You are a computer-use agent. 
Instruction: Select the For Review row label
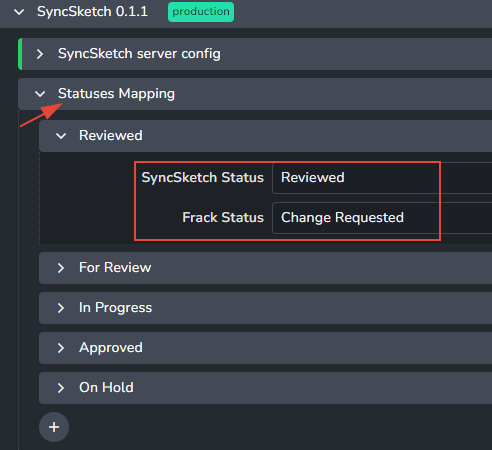tap(115, 268)
